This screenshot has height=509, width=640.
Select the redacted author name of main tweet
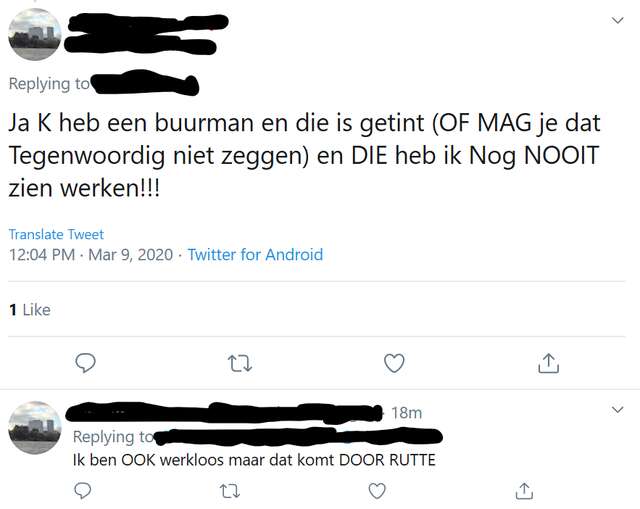[x=147, y=33]
